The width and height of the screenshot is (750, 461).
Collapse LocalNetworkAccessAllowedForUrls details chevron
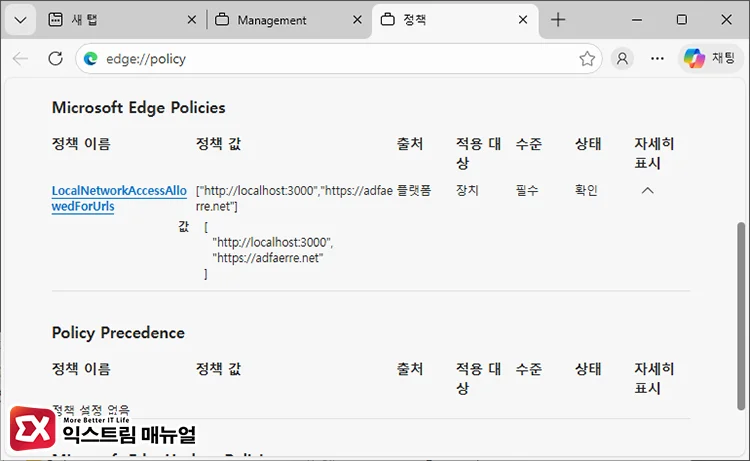click(x=647, y=191)
